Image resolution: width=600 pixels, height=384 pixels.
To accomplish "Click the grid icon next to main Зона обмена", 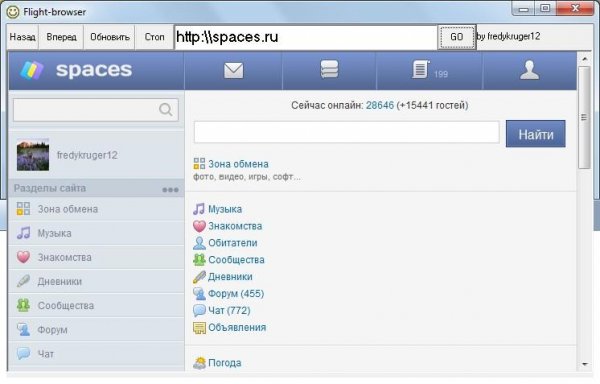I will [x=199, y=164].
